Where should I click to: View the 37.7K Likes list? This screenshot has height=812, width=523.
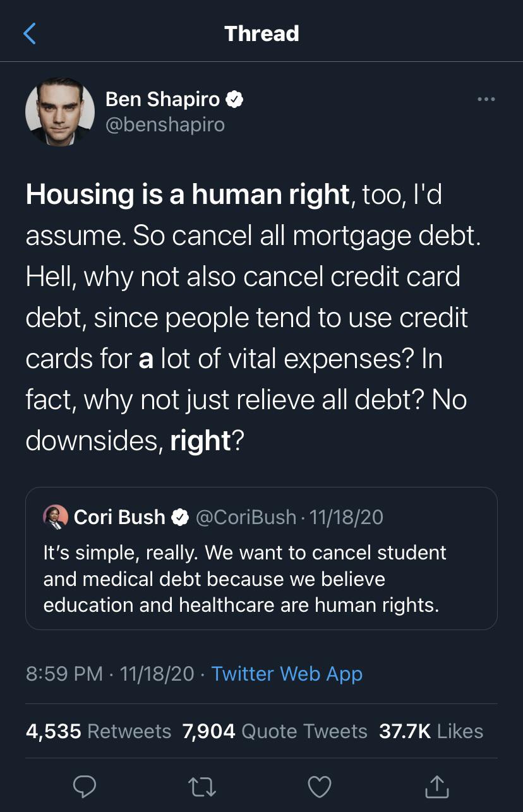pos(431,731)
